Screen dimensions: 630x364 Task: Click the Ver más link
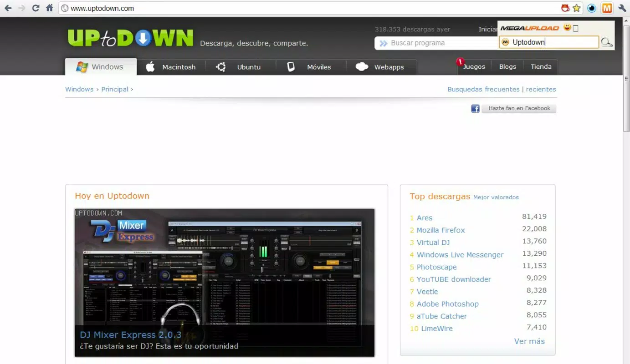click(529, 341)
